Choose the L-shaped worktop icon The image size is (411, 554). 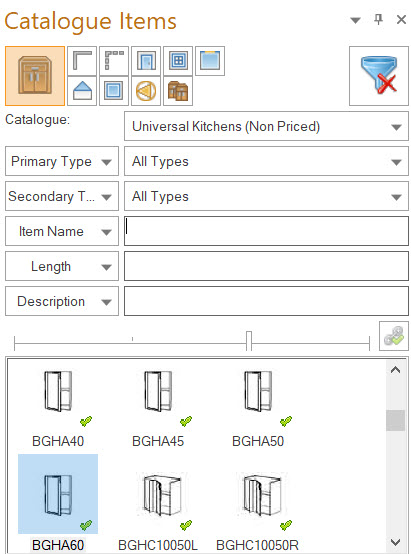pos(82,61)
